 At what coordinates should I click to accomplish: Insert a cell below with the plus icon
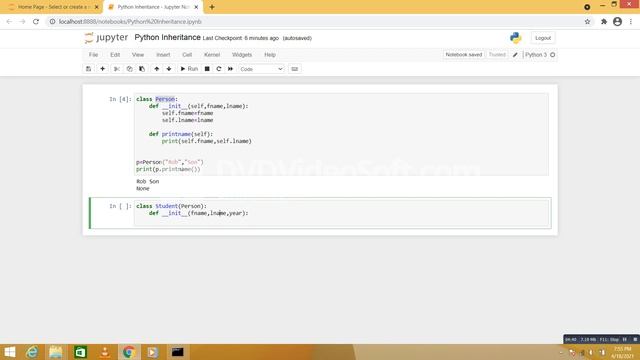(x=102, y=69)
